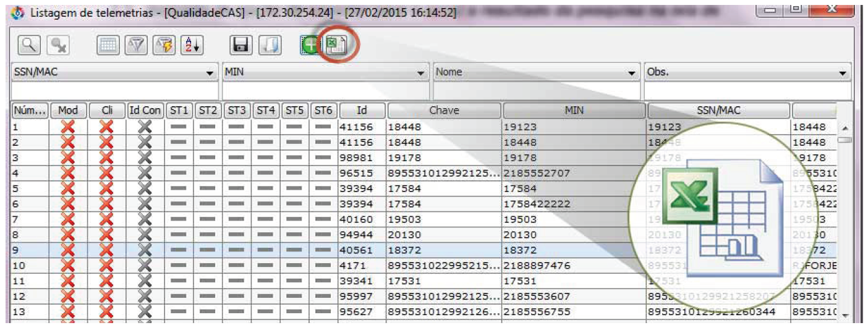Click the ST1 dash indicator in row 2
Screen dimensions: 868x333
(x=179, y=142)
